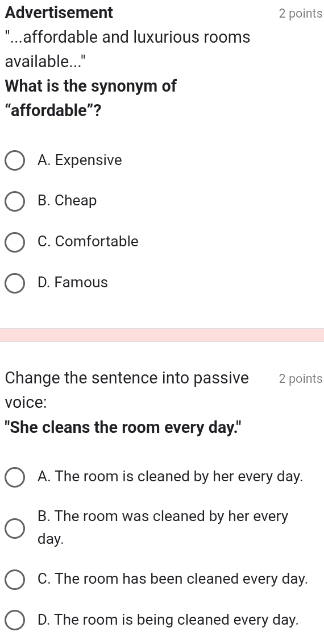Viewport: 324px width, 644px height.
Task: Pick the D. Famous radio option
Action: point(14,283)
